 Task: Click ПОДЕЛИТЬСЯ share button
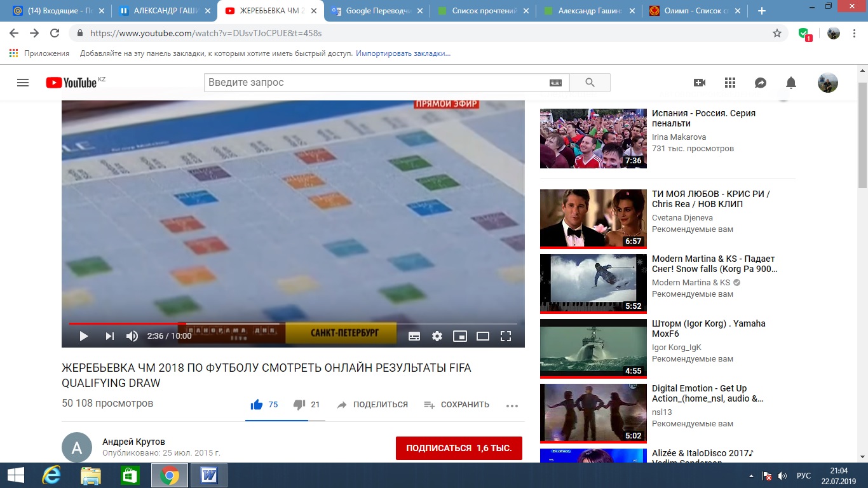[x=372, y=404]
